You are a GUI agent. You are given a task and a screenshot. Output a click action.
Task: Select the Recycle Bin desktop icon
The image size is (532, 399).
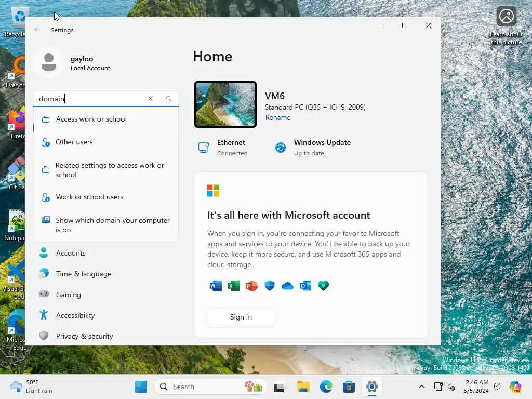click(x=15, y=23)
